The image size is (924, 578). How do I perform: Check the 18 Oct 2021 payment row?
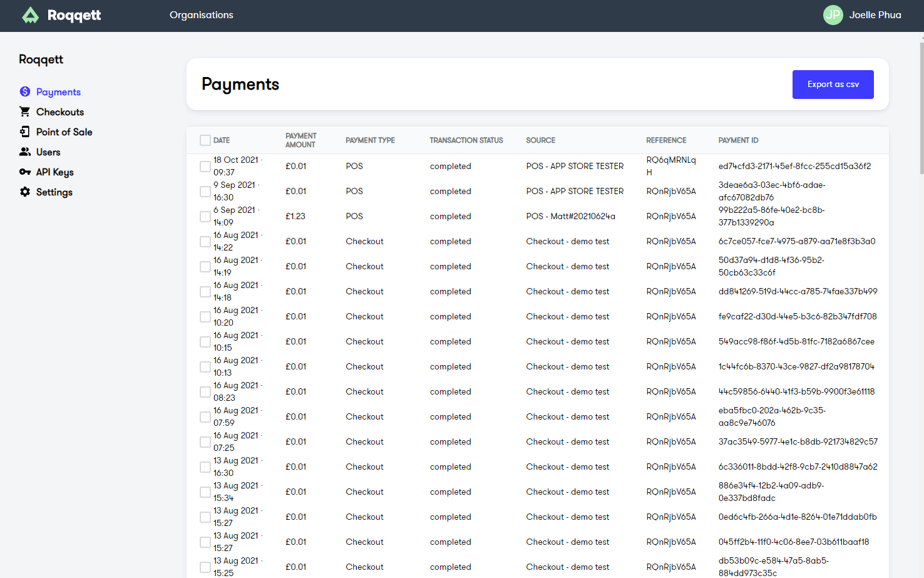pyautogui.click(x=205, y=166)
